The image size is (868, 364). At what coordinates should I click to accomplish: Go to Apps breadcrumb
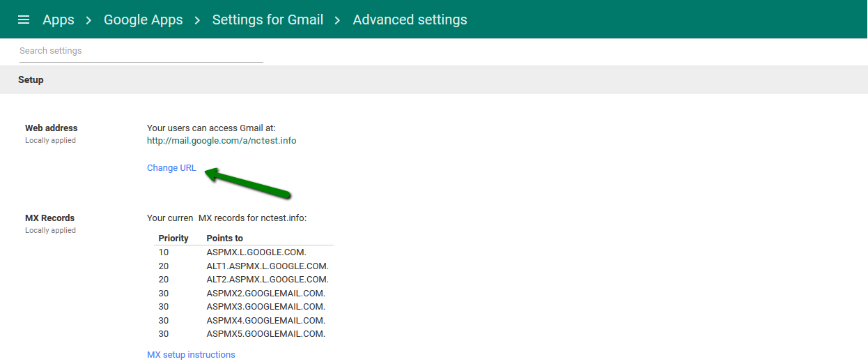click(59, 20)
